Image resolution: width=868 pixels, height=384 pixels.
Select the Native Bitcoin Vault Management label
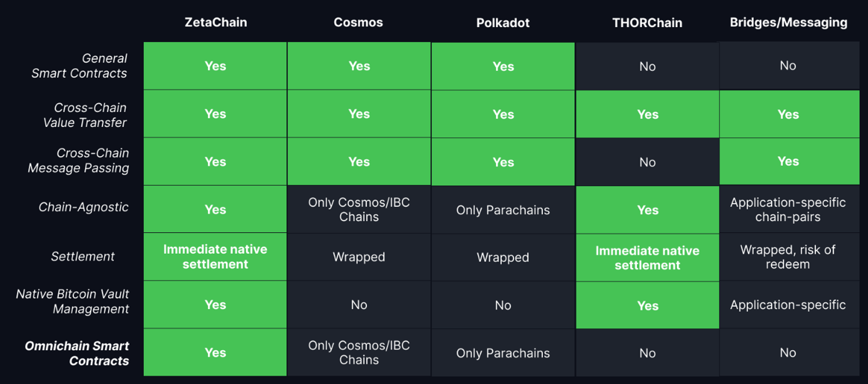pyautogui.click(x=73, y=302)
